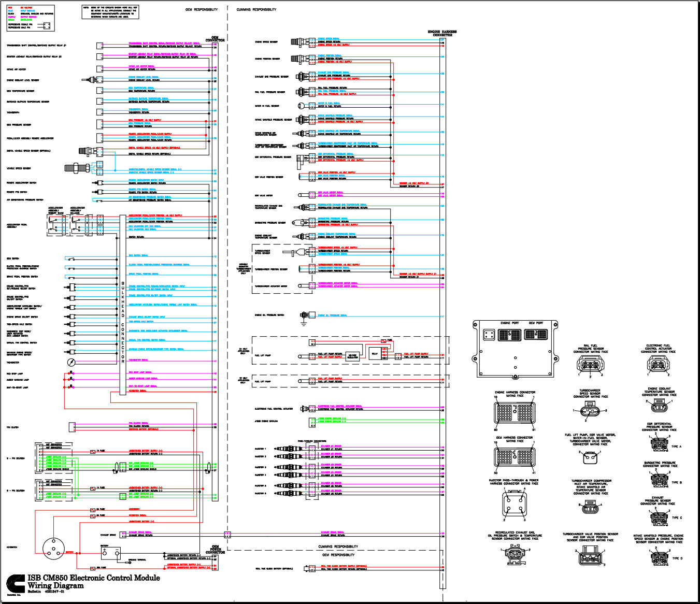Select the round water in fuel sensor symbol

click(302, 106)
